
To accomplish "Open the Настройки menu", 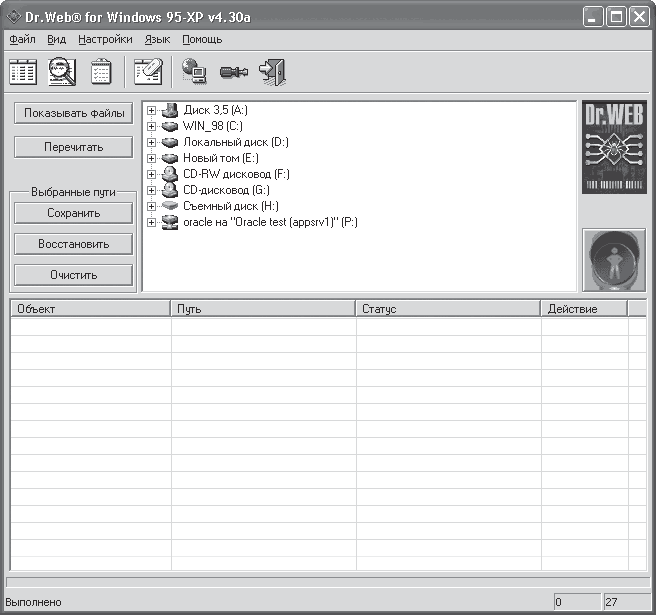I will 105,39.
